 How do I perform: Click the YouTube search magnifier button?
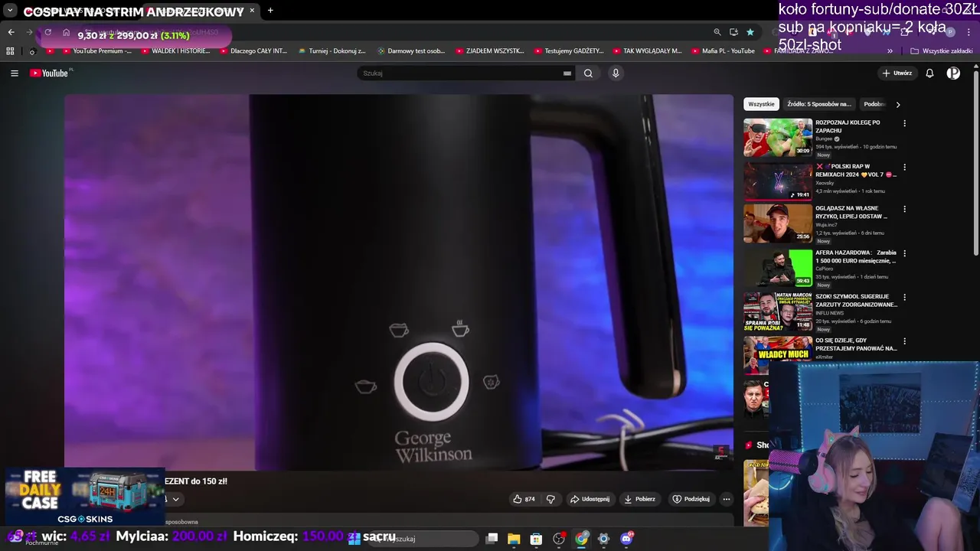(x=588, y=73)
